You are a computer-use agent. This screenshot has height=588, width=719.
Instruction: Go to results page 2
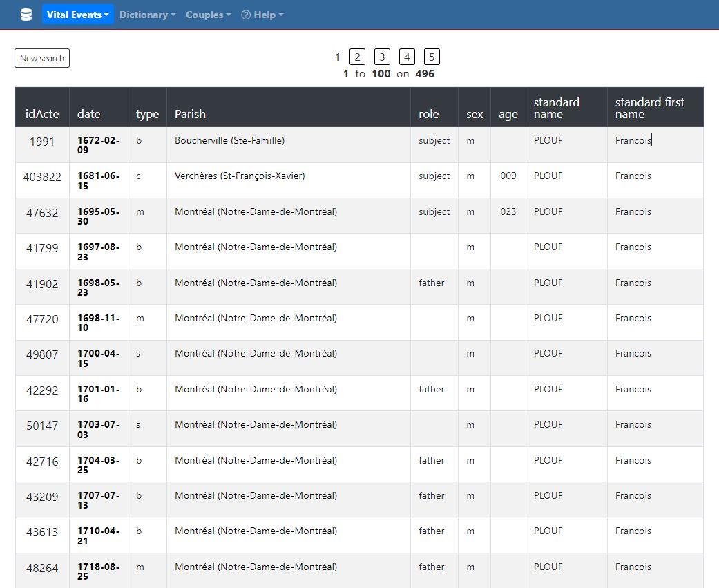[x=357, y=57]
